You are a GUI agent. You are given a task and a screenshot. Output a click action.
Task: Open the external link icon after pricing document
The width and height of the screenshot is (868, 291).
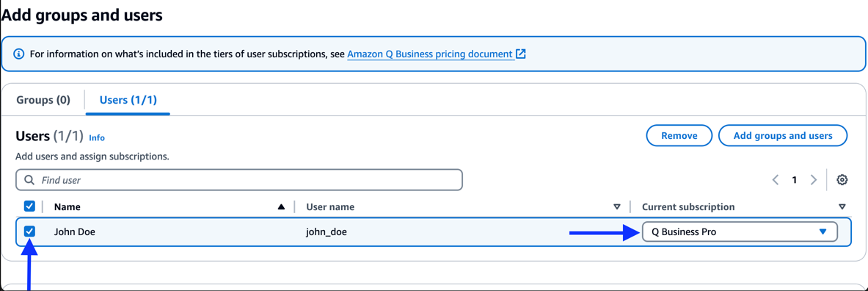(x=520, y=54)
